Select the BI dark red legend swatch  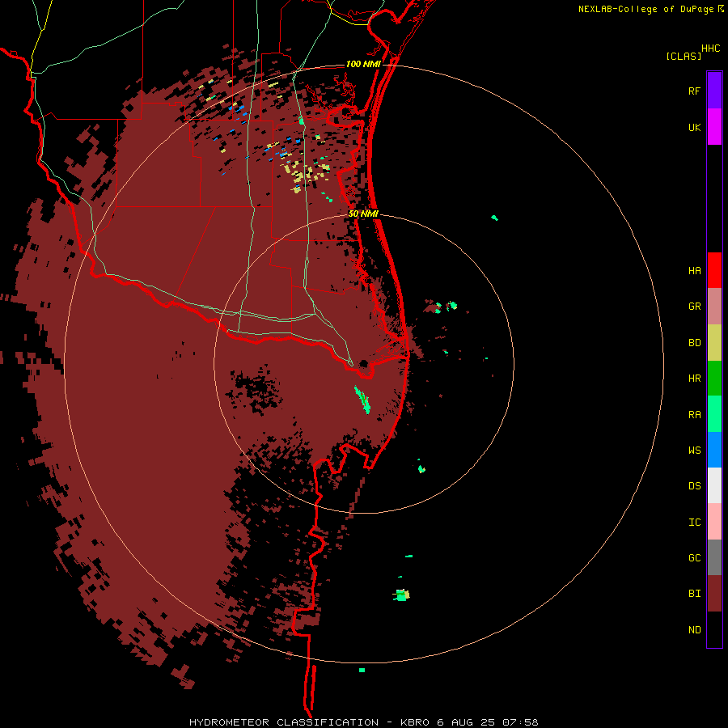click(714, 594)
